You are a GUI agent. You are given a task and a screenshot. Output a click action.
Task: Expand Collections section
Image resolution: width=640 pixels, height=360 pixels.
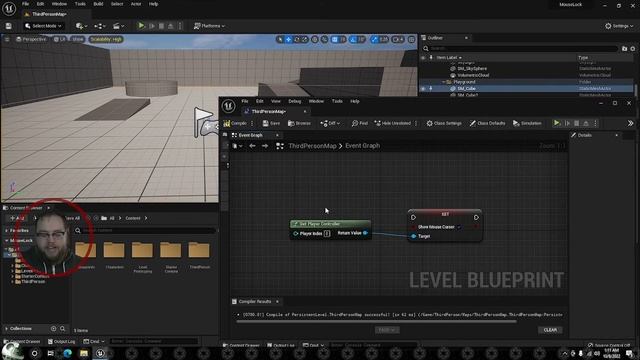coord(7,329)
